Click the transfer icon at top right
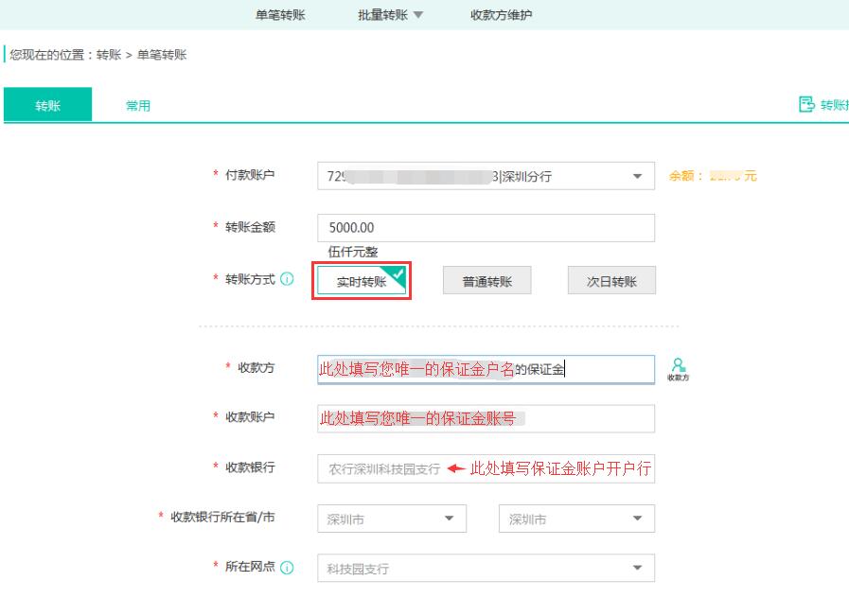The height and width of the screenshot is (616, 849). click(807, 104)
